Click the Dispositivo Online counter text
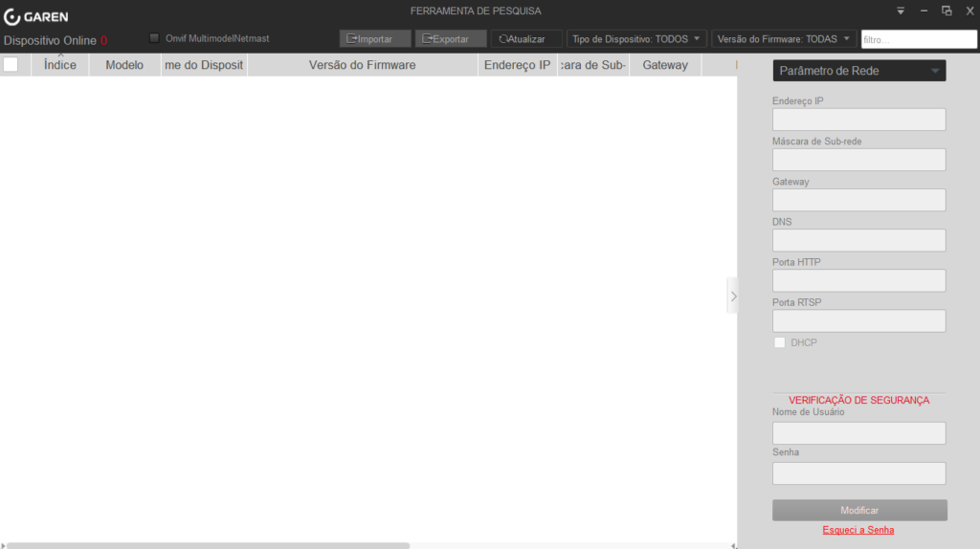980x549 pixels. [56, 40]
